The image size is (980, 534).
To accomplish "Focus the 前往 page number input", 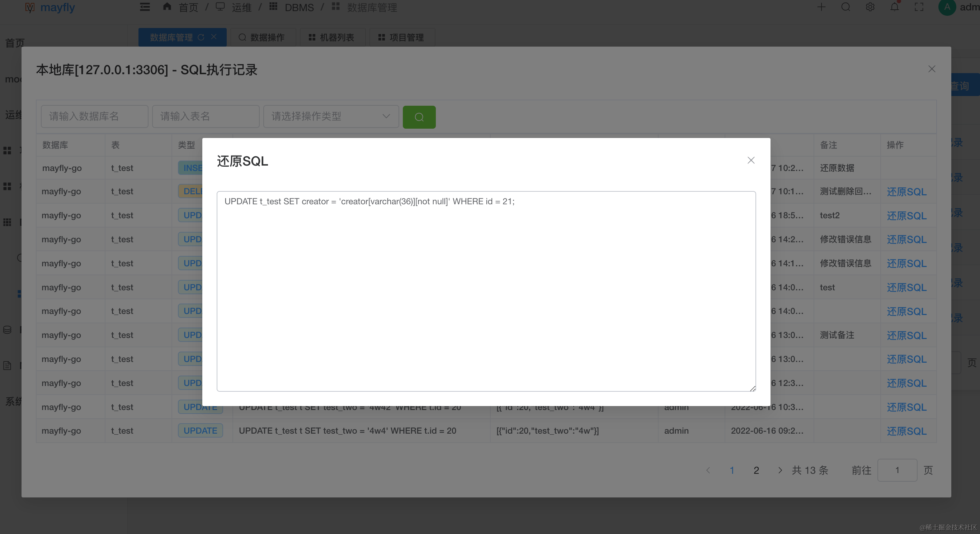I will [897, 471].
